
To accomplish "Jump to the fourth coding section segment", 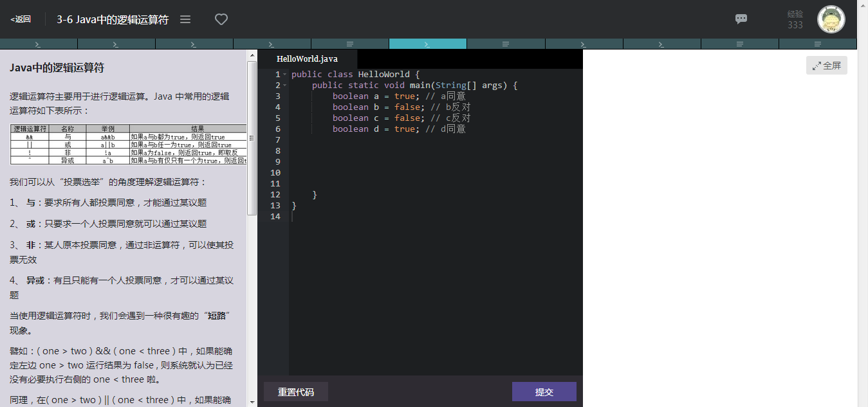I will click(x=272, y=44).
